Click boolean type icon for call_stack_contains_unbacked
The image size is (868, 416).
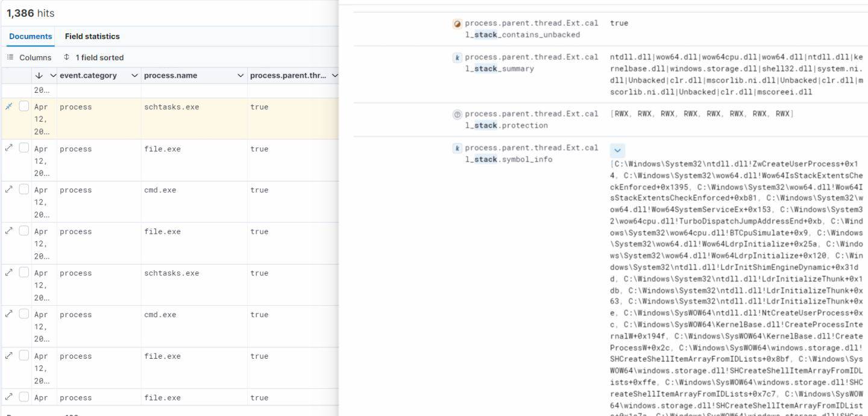coord(458,24)
